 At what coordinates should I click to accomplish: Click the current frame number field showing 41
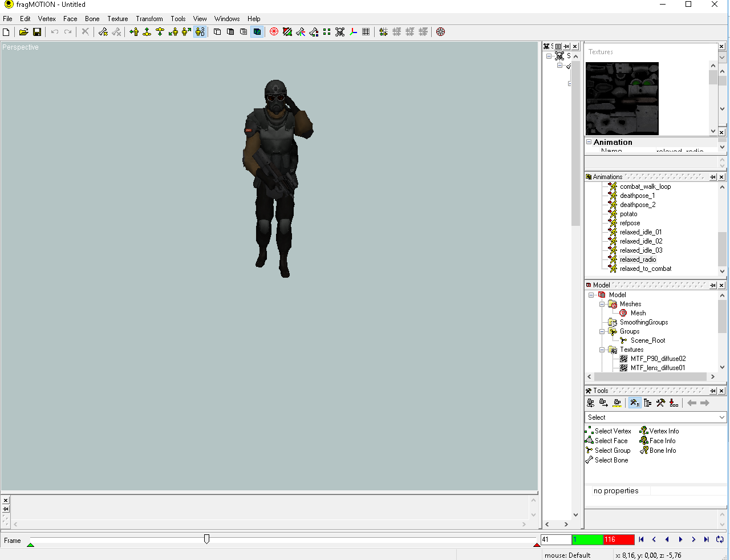556,539
